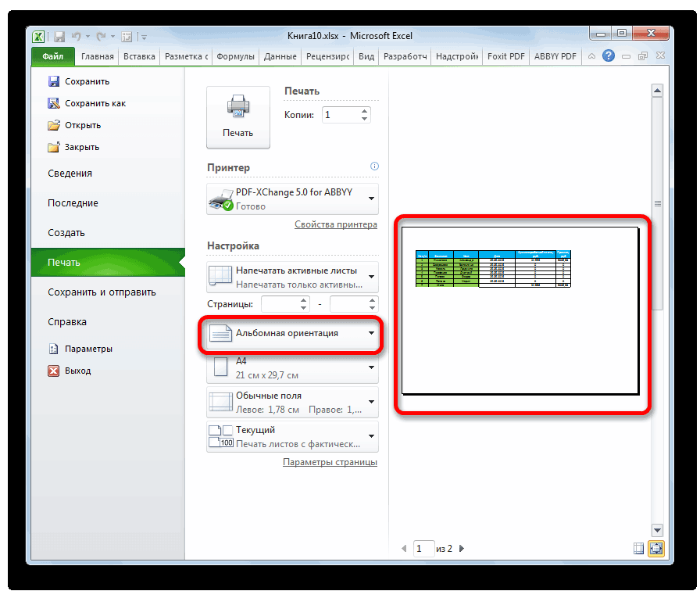
Task: Click the print preview page thumbnail
Action: point(520,311)
